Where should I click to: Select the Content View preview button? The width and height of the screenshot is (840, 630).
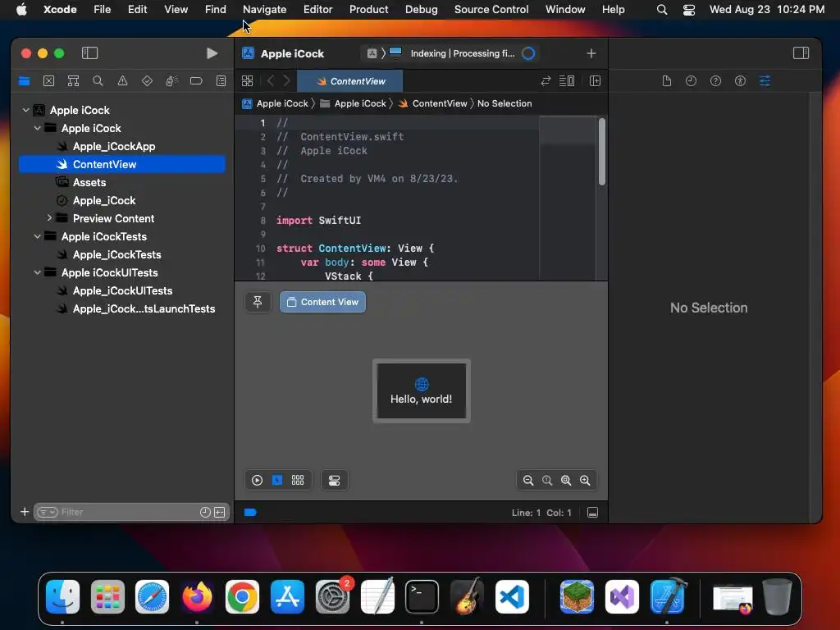(322, 302)
